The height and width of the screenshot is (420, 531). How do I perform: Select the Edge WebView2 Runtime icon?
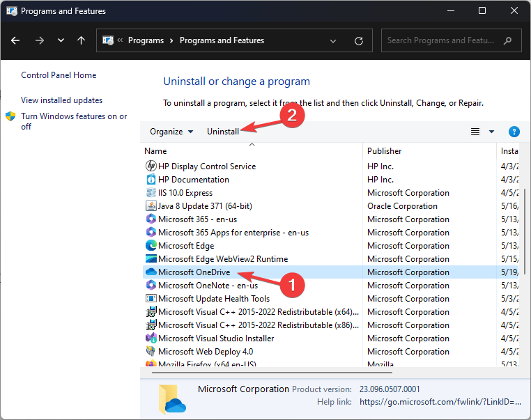click(151, 258)
